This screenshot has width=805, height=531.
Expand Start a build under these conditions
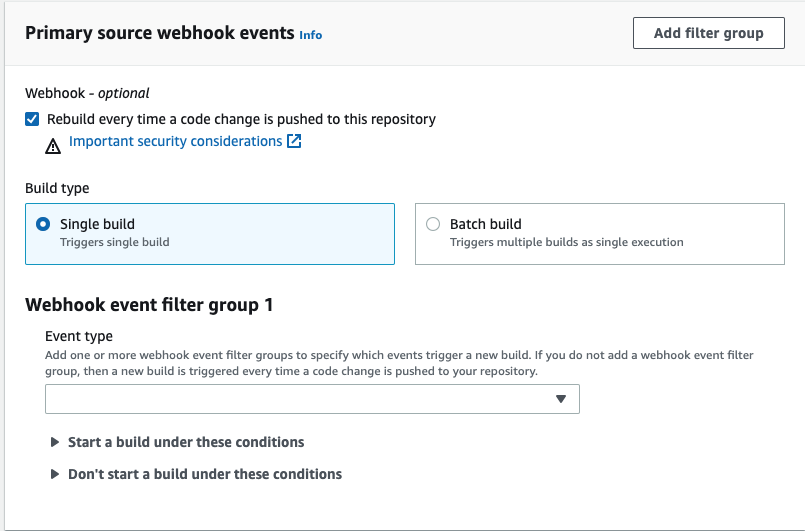click(x=177, y=442)
